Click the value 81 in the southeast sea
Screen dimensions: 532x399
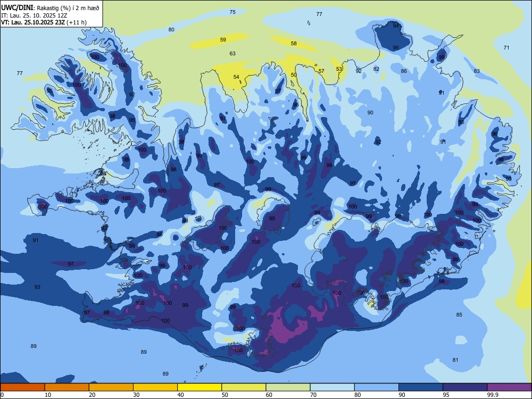pyautogui.click(x=455, y=360)
